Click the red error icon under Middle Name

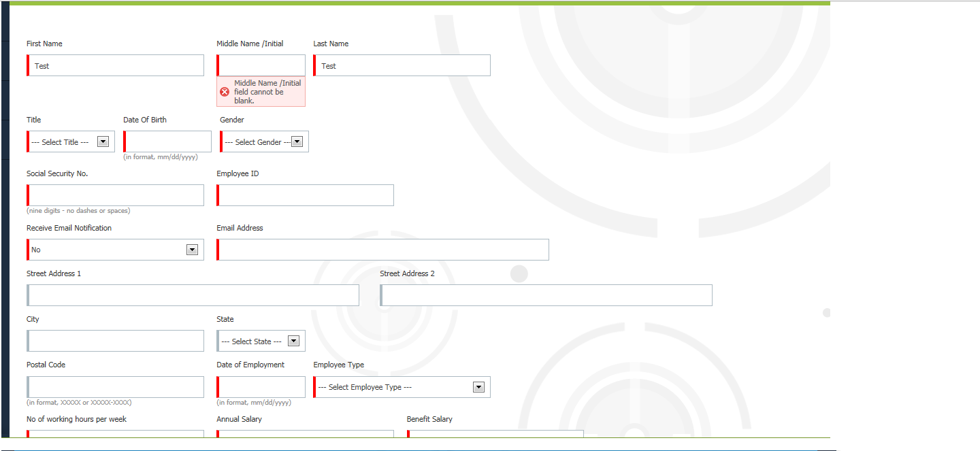pyautogui.click(x=225, y=92)
